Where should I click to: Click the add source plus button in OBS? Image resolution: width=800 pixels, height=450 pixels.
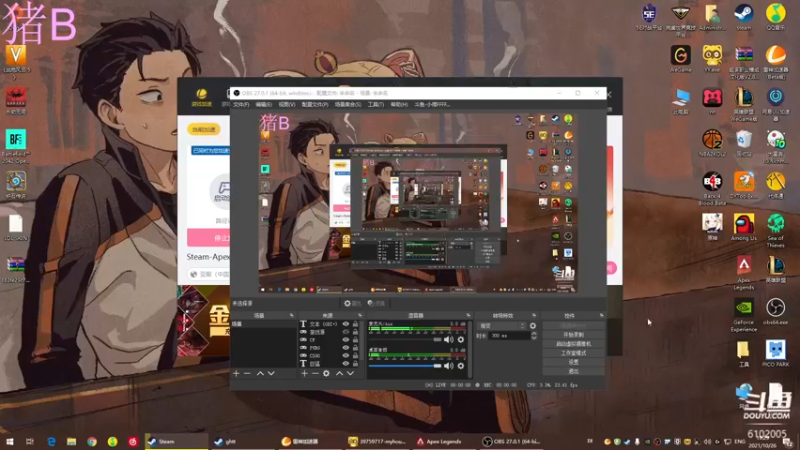[x=304, y=373]
